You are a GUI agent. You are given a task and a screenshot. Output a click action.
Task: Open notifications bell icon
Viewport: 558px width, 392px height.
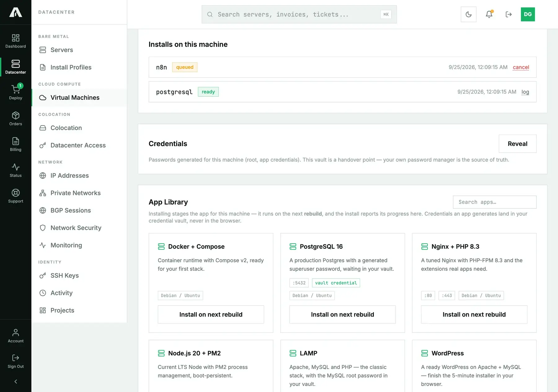[489, 14]
